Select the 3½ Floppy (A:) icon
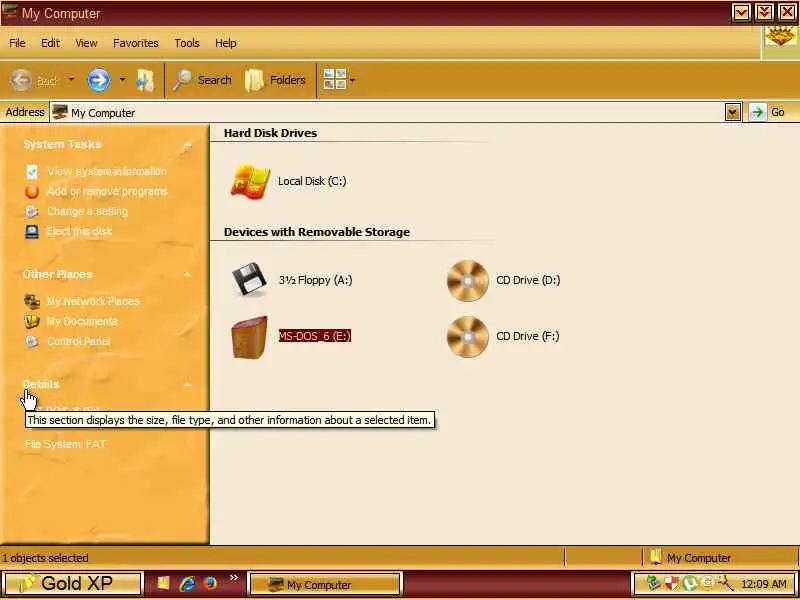This screenshot has height=600, width=800. 249,279
